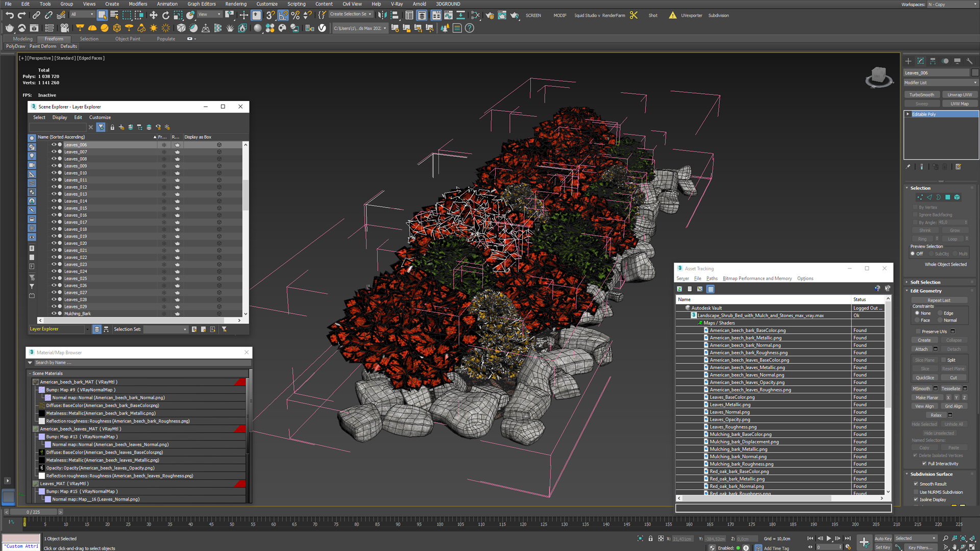
Task: Click the teapot primitive icon
Action: tap(10, 28)
